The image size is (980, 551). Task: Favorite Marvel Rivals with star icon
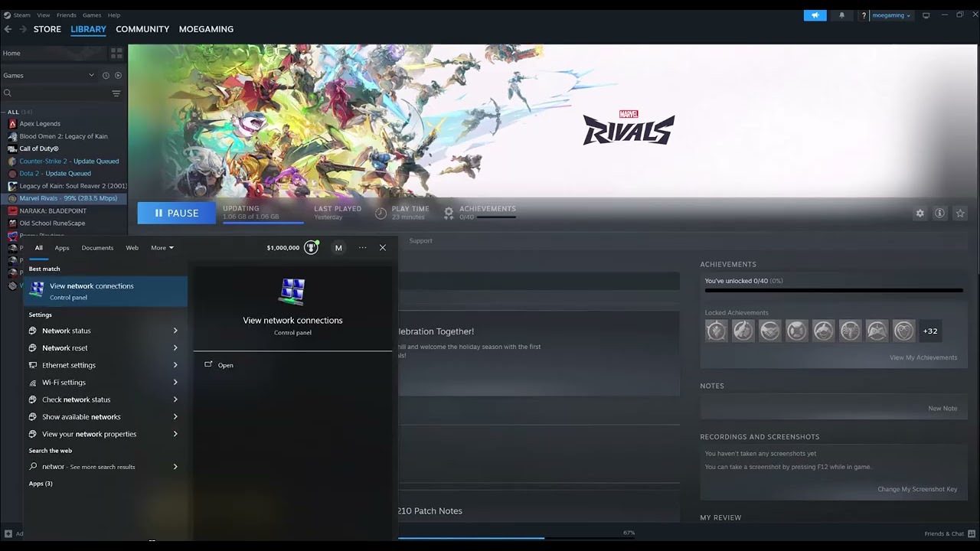click(x=960, y=214)
